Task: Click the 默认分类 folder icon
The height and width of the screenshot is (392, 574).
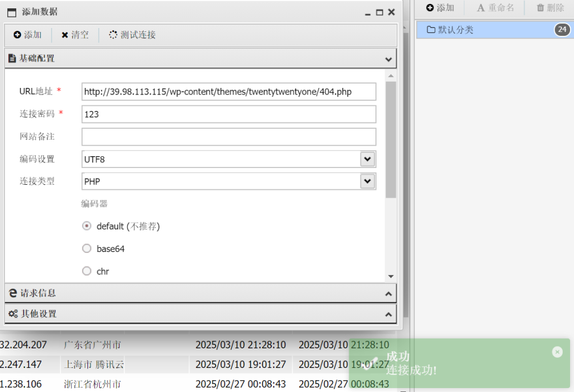Action: tap(431, 30)
